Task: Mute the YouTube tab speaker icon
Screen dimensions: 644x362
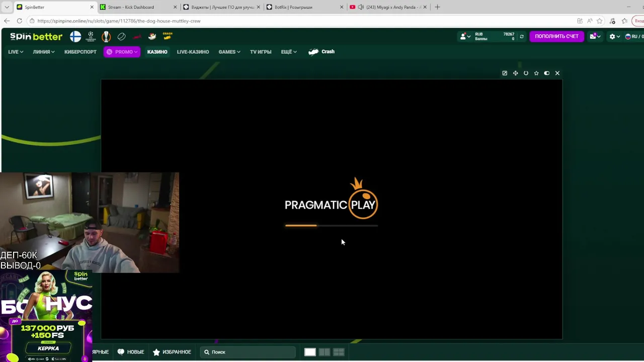Action: (361, 7)
